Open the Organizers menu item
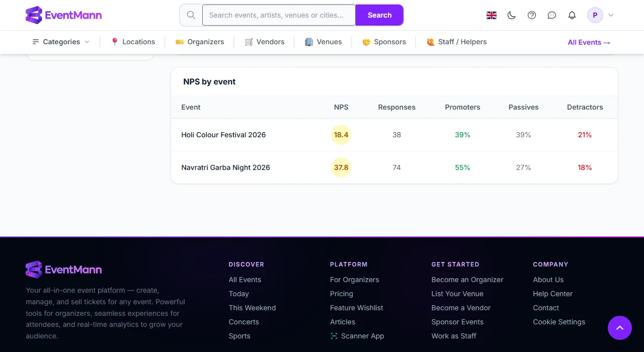The height and width of the screenshot is (352, 644). coord(200,42)
